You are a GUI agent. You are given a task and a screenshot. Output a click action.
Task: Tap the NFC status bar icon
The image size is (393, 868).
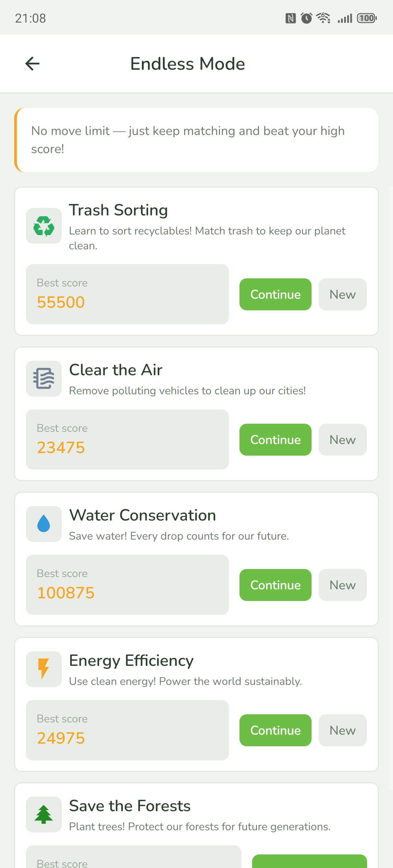click(x=291, y=18)
